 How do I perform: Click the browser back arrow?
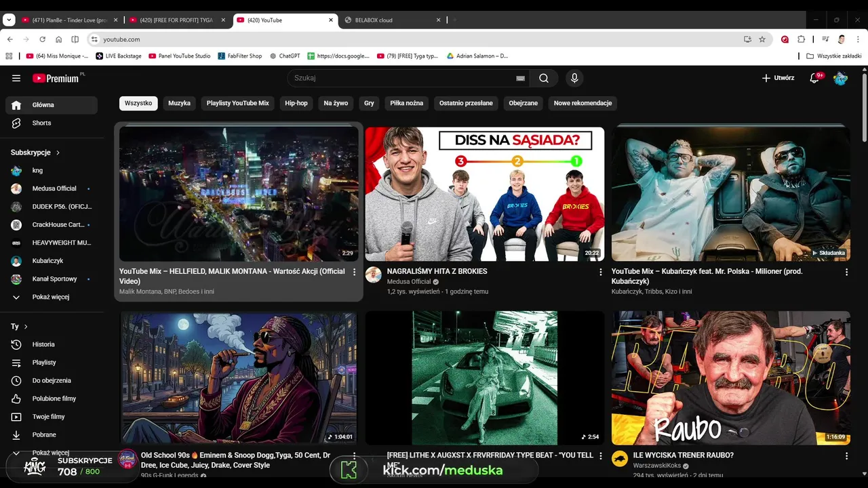[9, 39]
